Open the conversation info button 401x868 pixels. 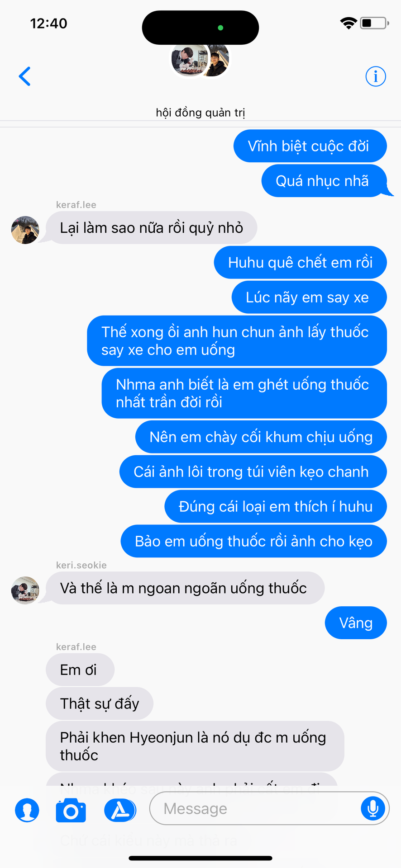pos(376,76)
